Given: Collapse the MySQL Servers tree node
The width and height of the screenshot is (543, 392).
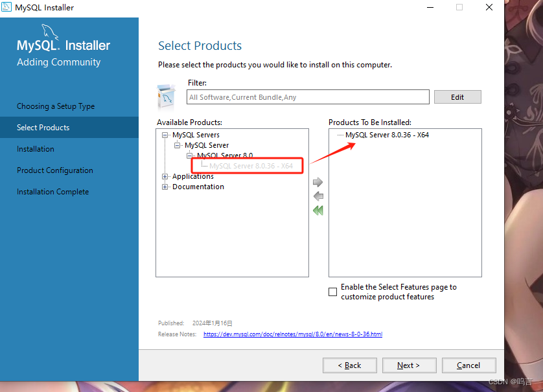Looking at the screenshot, I should click(x=165, y=135).
